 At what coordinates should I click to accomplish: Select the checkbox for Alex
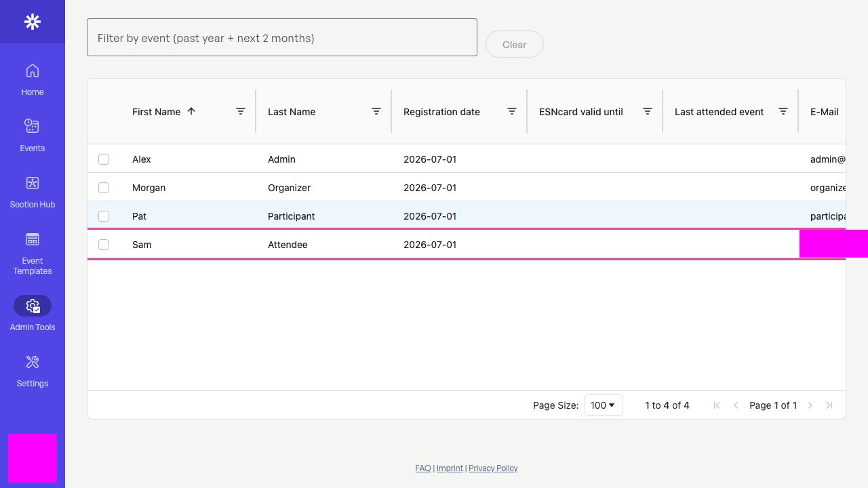point(104,159)
